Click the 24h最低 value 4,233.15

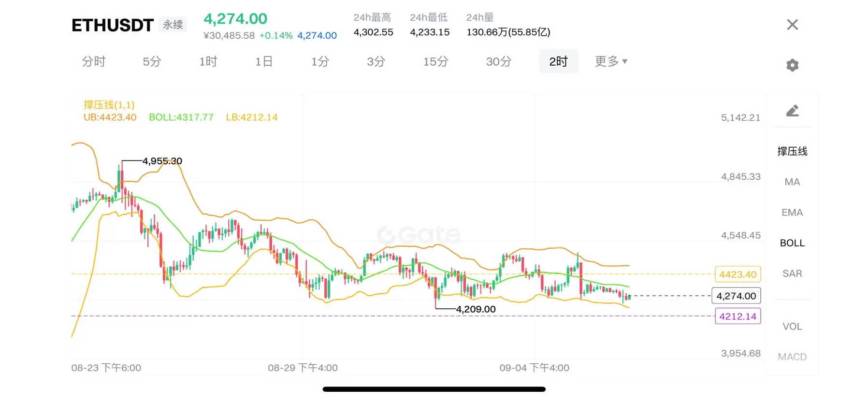(430, 32)
